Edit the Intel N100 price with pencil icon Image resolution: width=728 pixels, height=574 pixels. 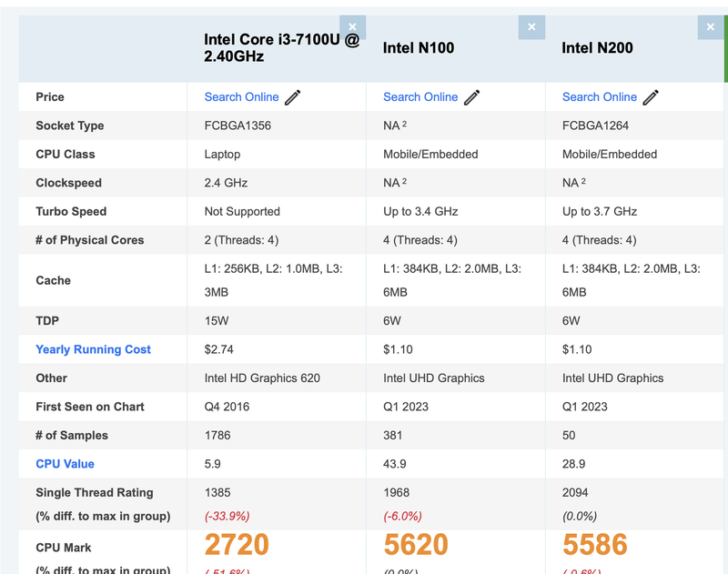click(x=471, y=97)
